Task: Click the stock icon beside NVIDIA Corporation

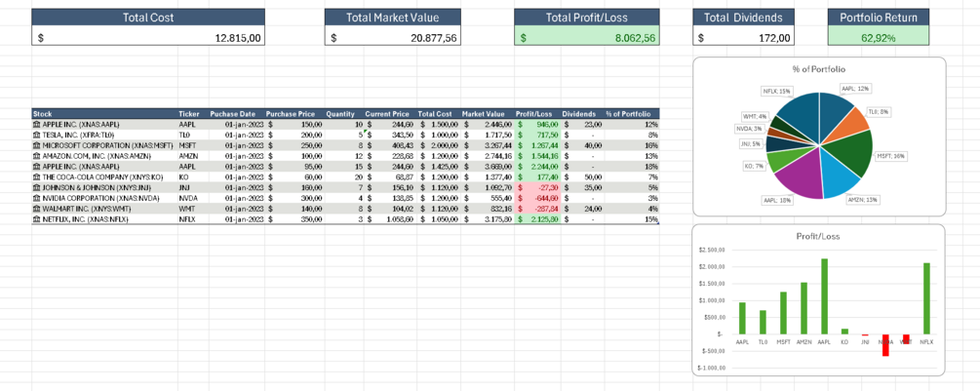Action: click(37, 197)
